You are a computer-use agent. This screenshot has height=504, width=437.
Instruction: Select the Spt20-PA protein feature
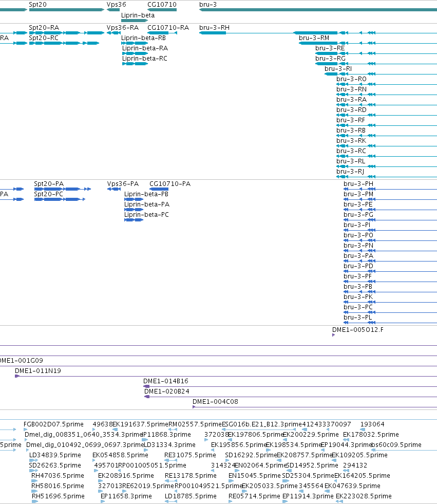pos(62,189)
